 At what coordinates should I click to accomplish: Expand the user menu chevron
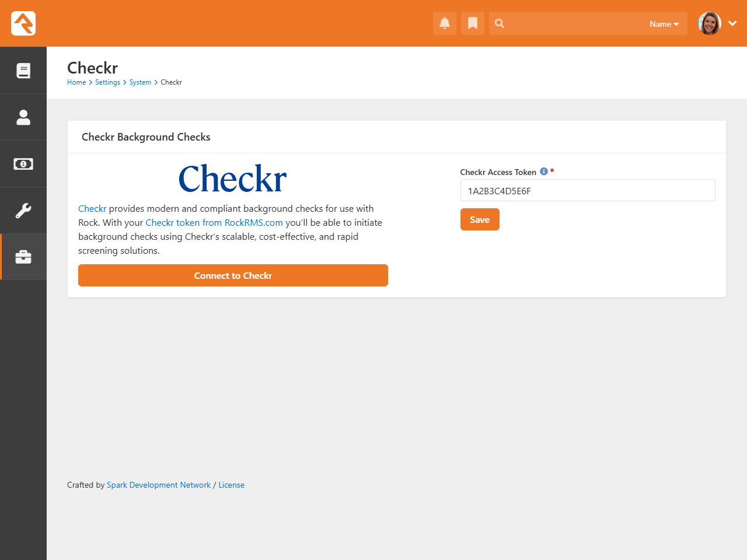click(733, 23)
